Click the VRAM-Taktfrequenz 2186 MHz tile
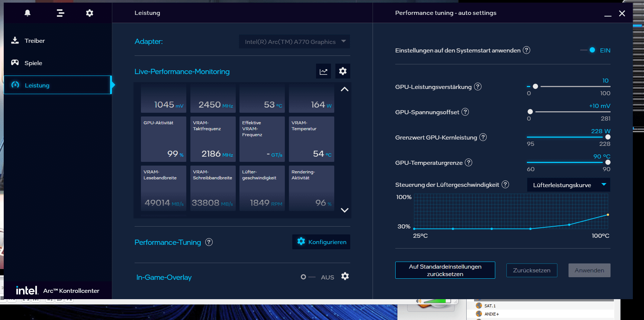 [213, 139]
